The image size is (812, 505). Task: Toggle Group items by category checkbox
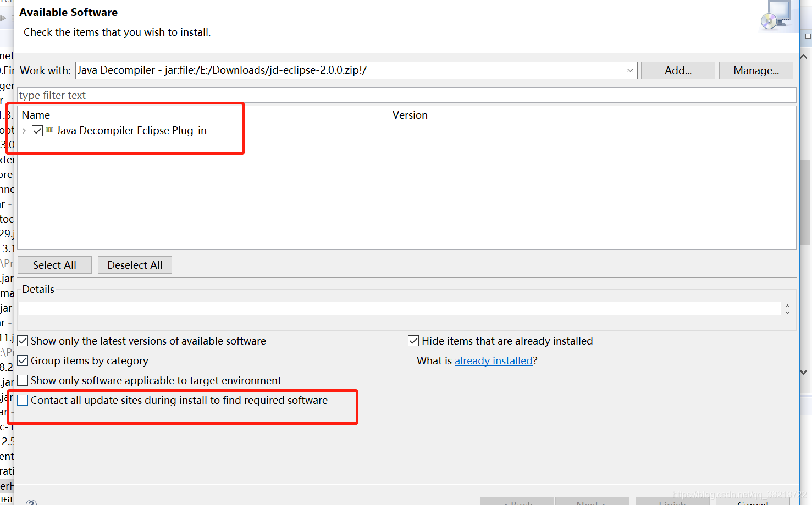click(23, 361)
